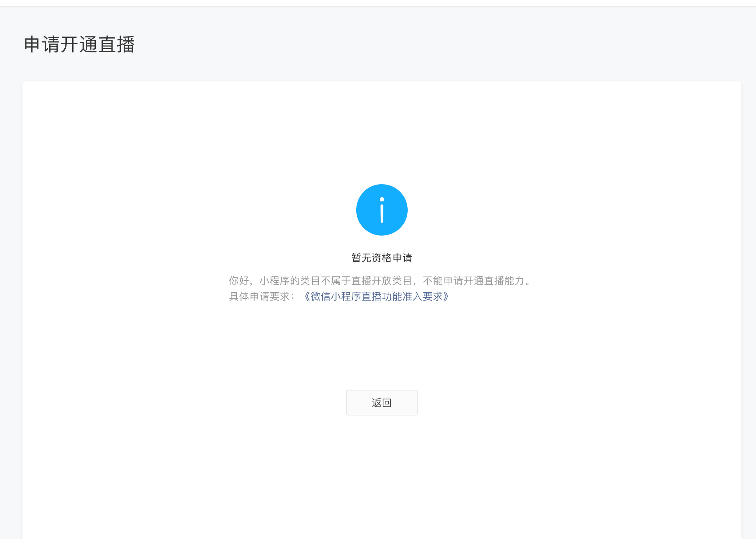This screenshot has height=539, width=756.
Task: Click the dot of the info icon
Action: tap(382, 200)
